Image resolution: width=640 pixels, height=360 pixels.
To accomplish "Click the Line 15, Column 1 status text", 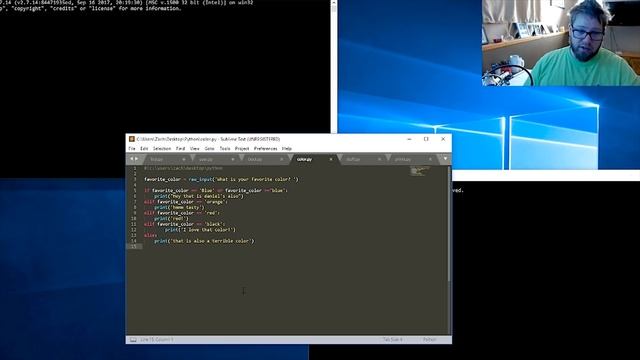I will click(x=157, y=340).
